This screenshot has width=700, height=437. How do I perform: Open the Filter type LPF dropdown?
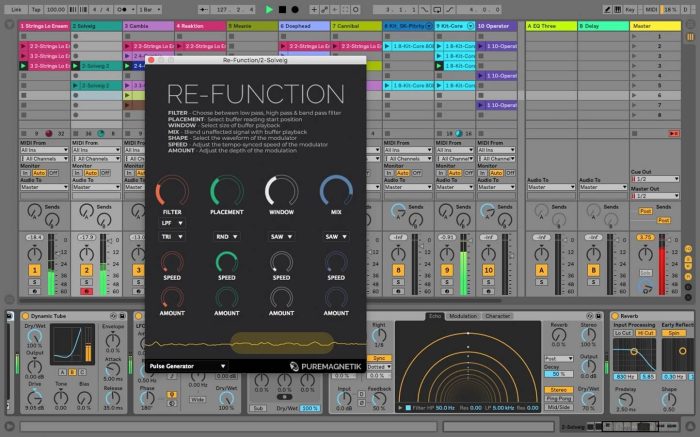point(172,223)
